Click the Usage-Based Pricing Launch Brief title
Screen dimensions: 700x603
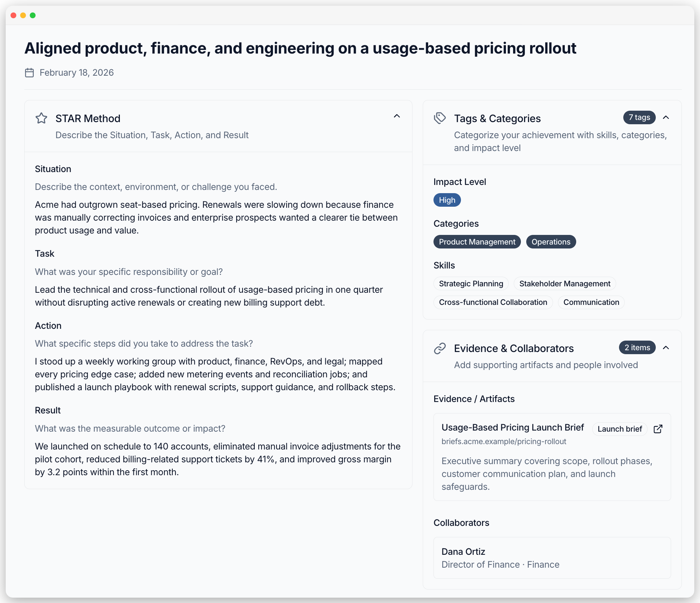[512, 427]
